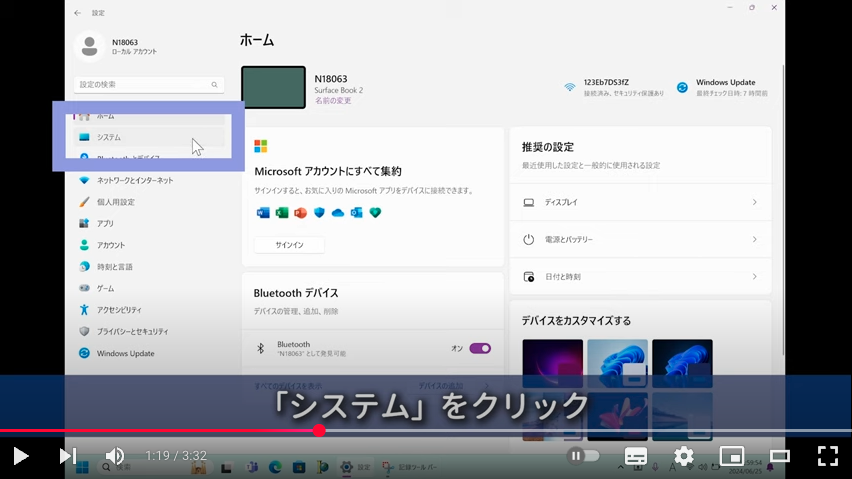Expand the 電源とバッテリー row chevron
The image size is (852, 479).
tap(755, 240)
